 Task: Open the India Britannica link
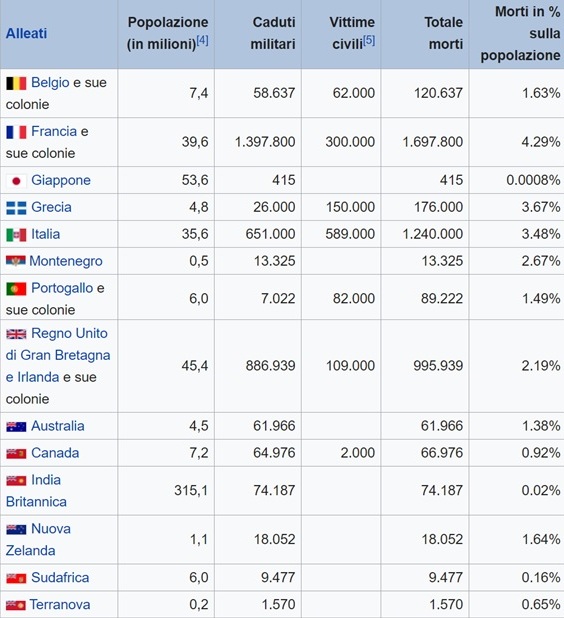point(36,491)
